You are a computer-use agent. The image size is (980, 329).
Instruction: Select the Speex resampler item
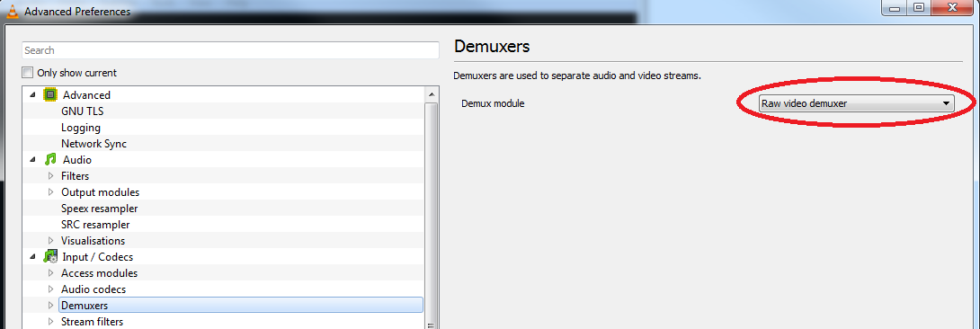(x=100, y=209)
